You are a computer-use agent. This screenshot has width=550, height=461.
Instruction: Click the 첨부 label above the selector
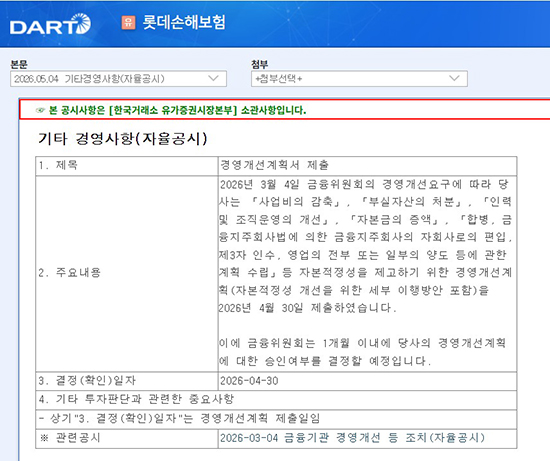point(260,65)
